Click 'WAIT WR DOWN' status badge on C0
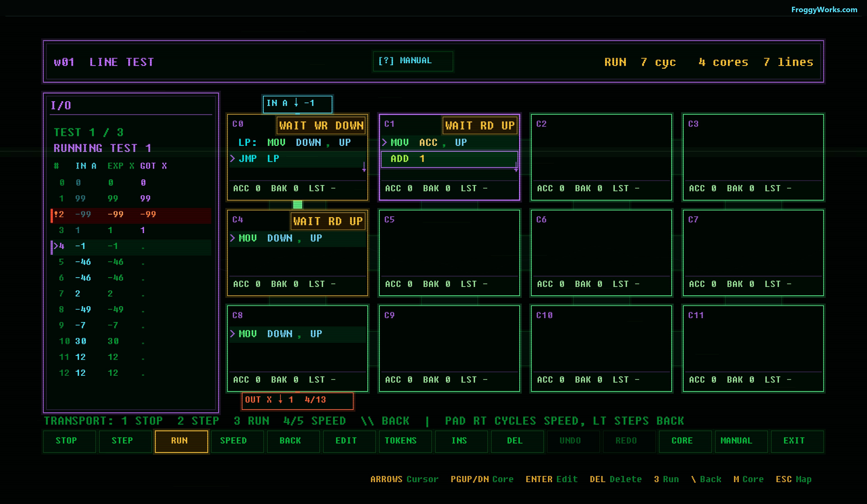The image size is (867, 504). (321, 126)
